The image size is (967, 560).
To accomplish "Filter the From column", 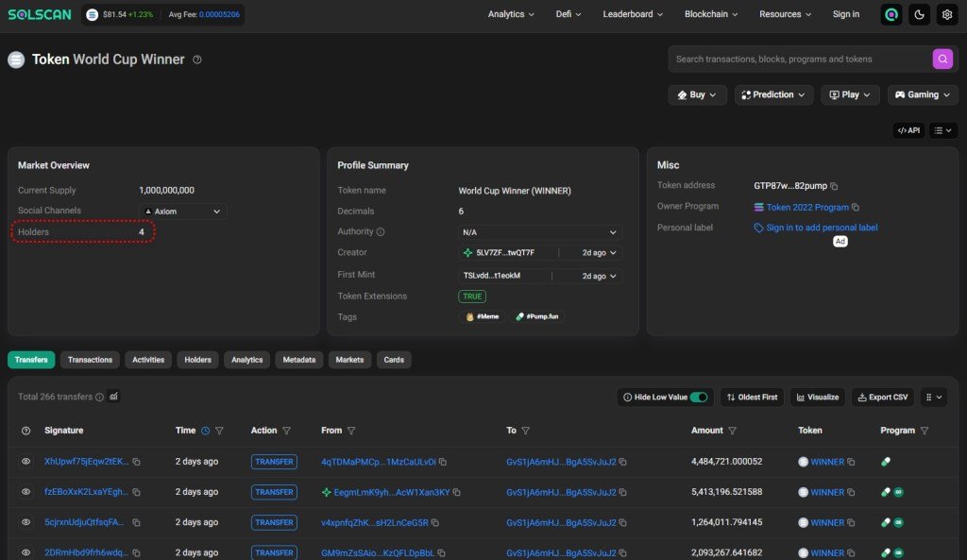I will tap(351, 431).
